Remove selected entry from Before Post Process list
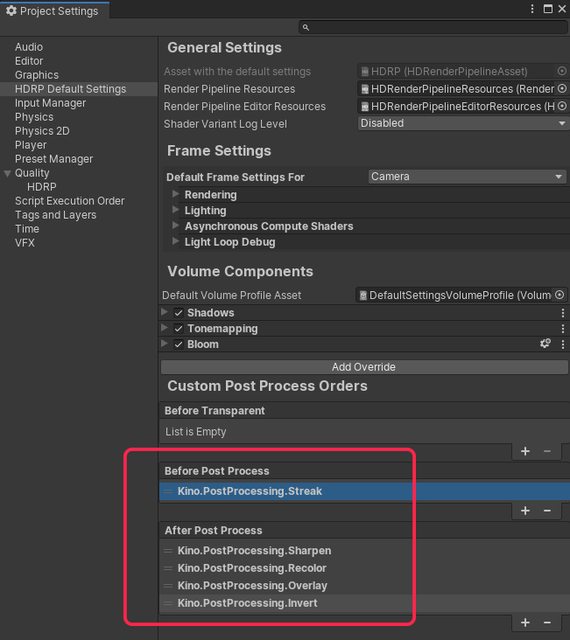 pos(547,511)
